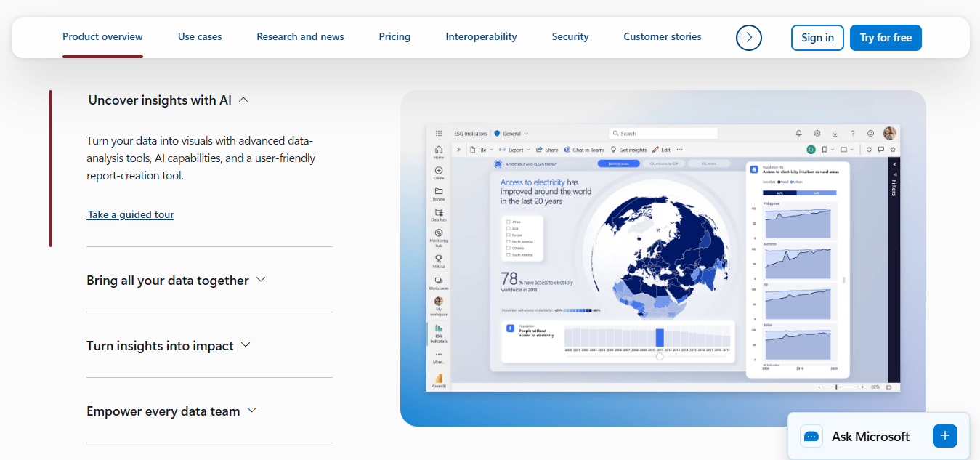980x460 pixels.
Task: Click the comment speech-bubble toolbar icon
Action: tap(880, 150)
